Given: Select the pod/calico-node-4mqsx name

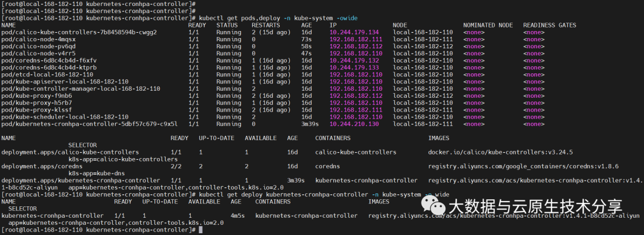Looking at the screenshot, I should click(x=39, y=39).
